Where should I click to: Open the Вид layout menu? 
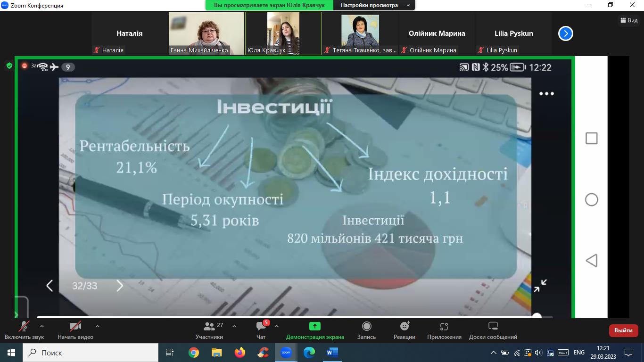tap(629, 20)
